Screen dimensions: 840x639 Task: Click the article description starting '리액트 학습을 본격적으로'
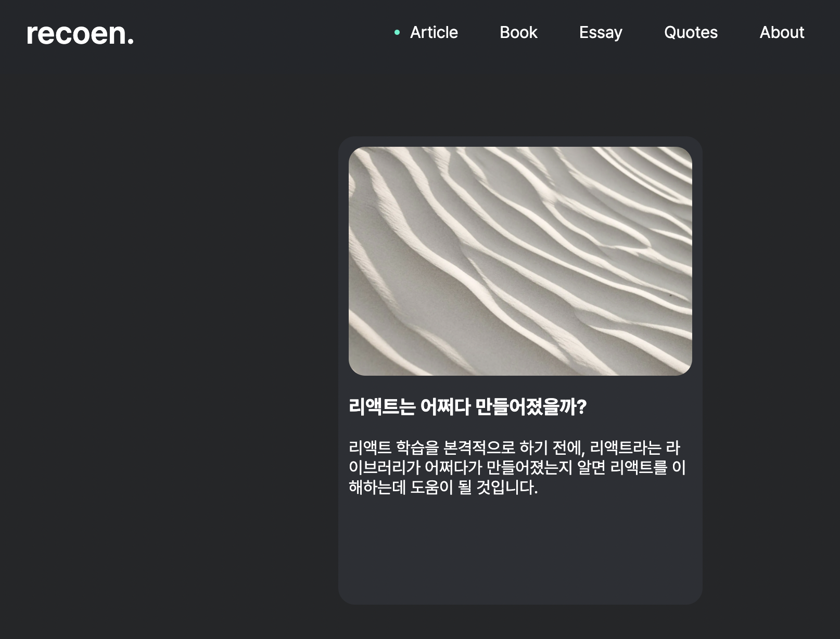click(517, 467)
